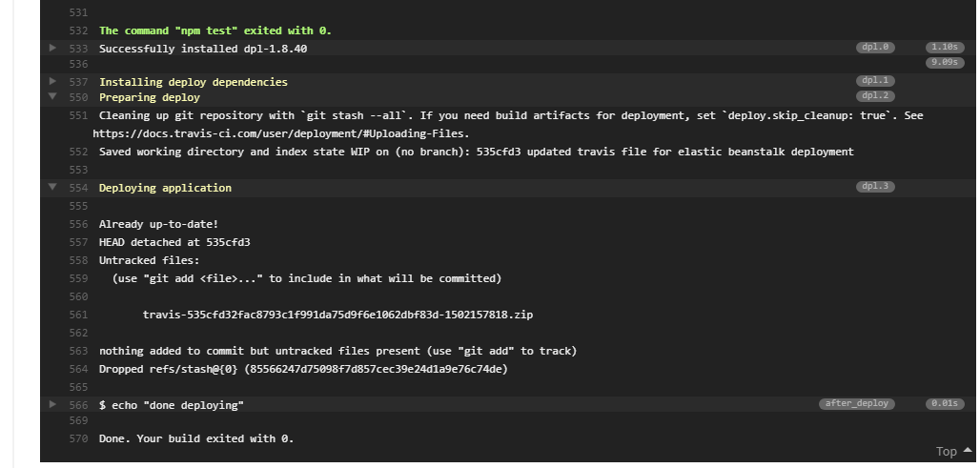The height and width of the screenshot is (468, 980).
Task: Click the dpl.0 label badge
Action: click(875, 48)
